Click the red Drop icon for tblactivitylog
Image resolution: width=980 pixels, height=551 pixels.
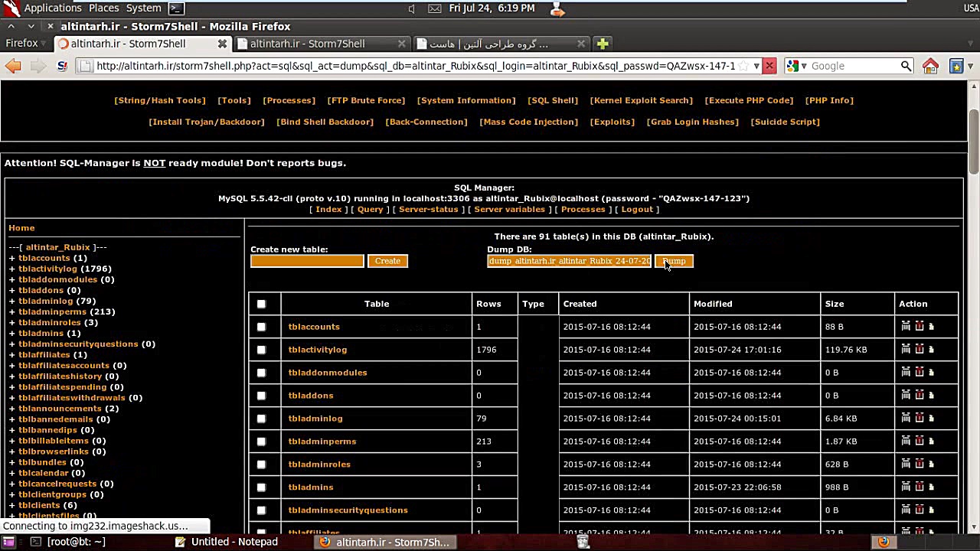[920, 349]
